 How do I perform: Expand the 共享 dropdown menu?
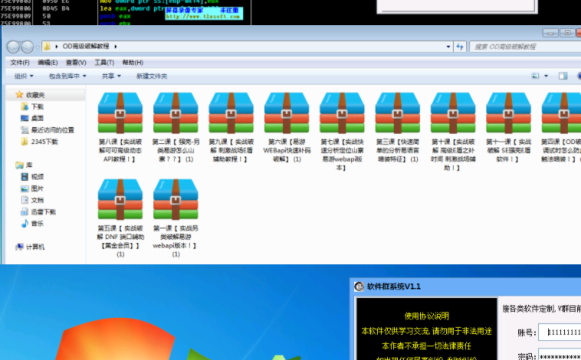pyautogui.click(x=111, y=76)
